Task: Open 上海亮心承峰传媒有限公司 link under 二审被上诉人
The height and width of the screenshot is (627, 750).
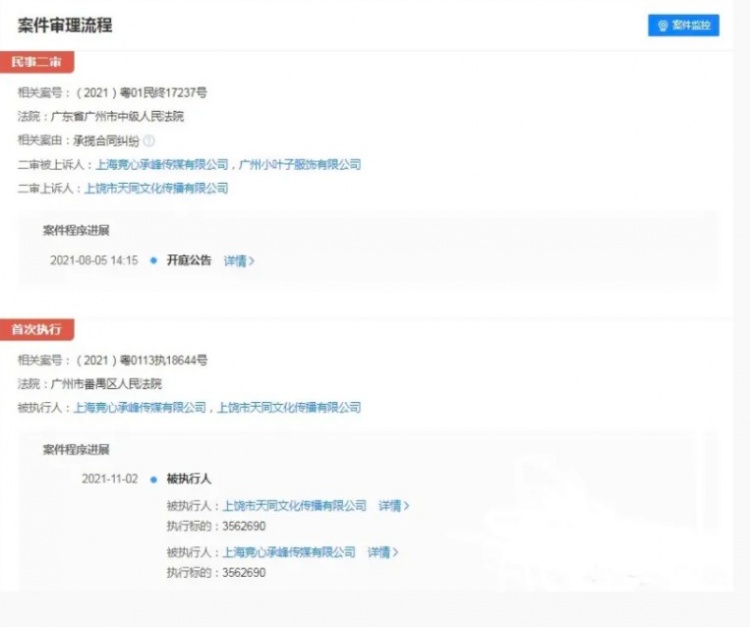Action: 162,165
